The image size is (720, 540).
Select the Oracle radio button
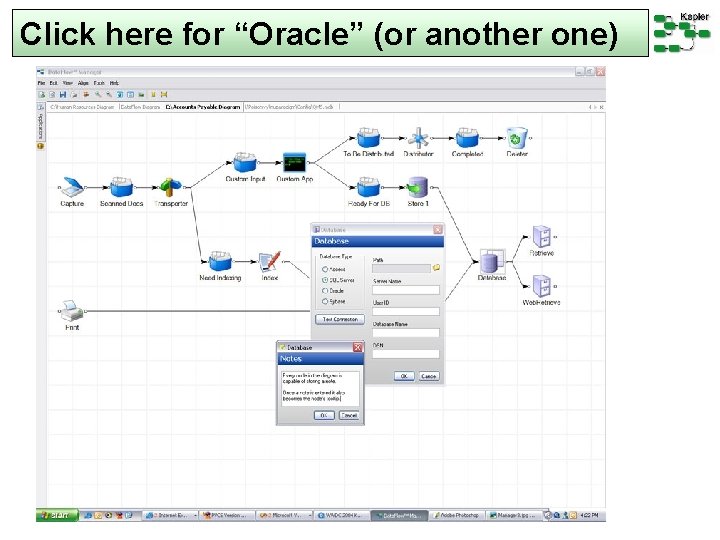point(325,291)
